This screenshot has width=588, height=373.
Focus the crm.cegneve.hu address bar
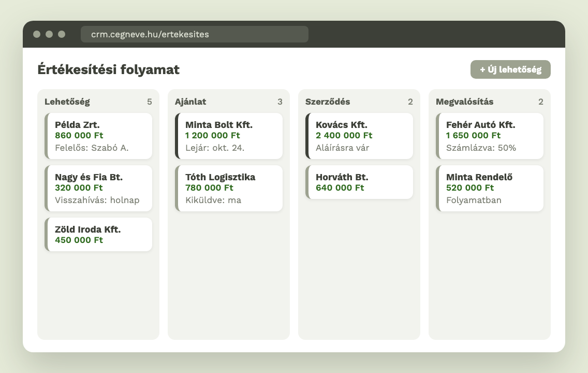195,34
